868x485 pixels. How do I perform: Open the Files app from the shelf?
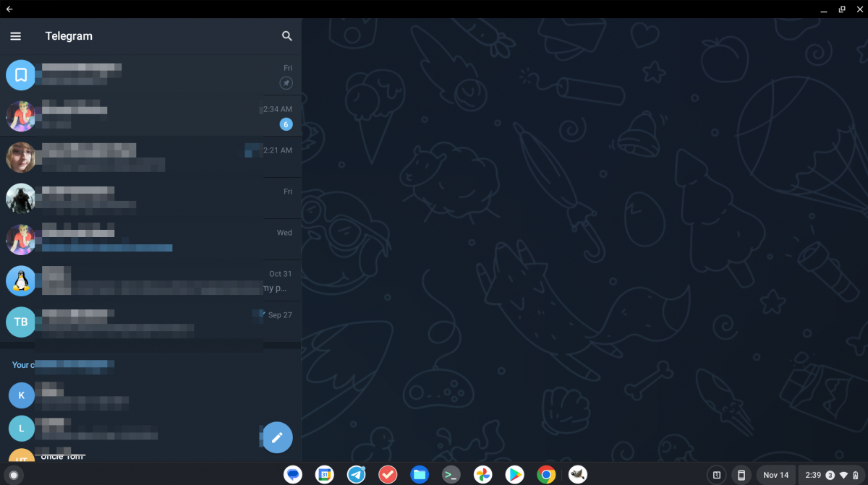[x=420, y=475]
